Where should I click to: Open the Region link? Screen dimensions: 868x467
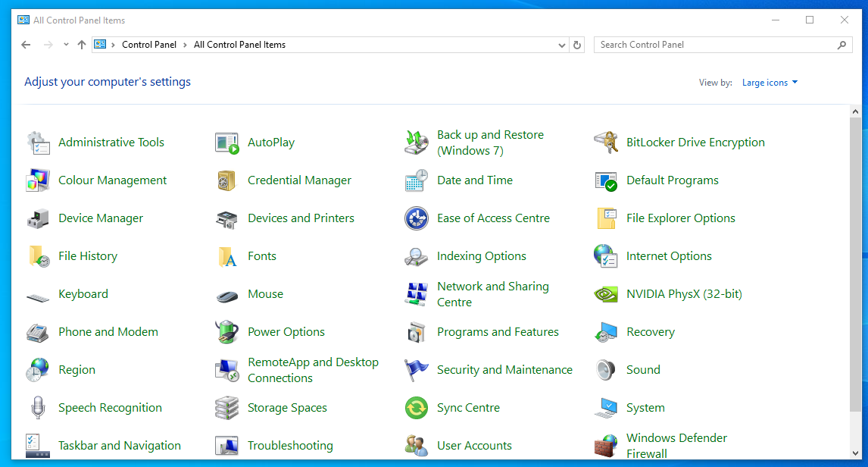coord(77,370)
